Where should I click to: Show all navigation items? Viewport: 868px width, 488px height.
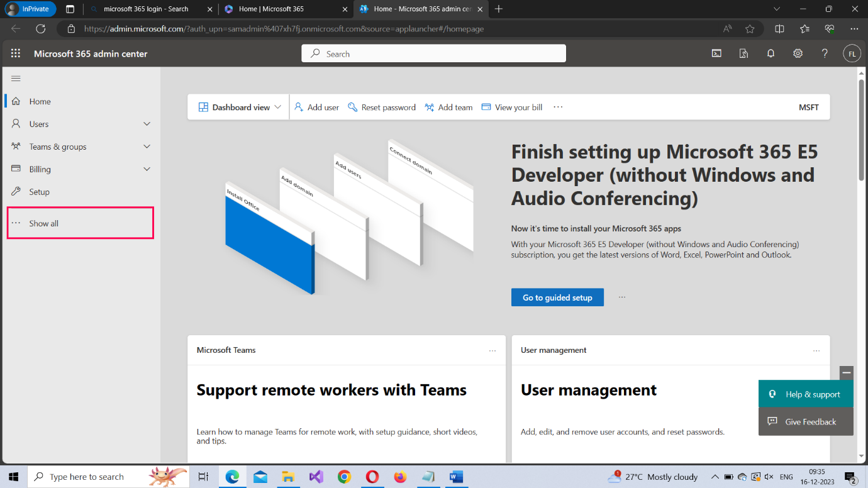point(80,223)
